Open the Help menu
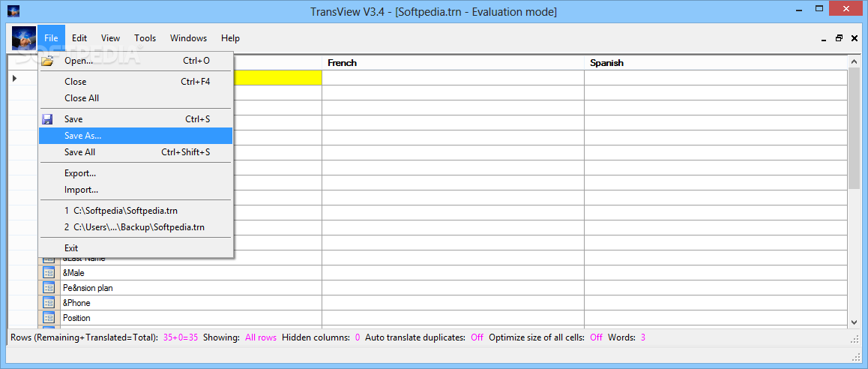The width and height of the screenshot is (868, 369). pyautogui.click(x=230, y=38)
